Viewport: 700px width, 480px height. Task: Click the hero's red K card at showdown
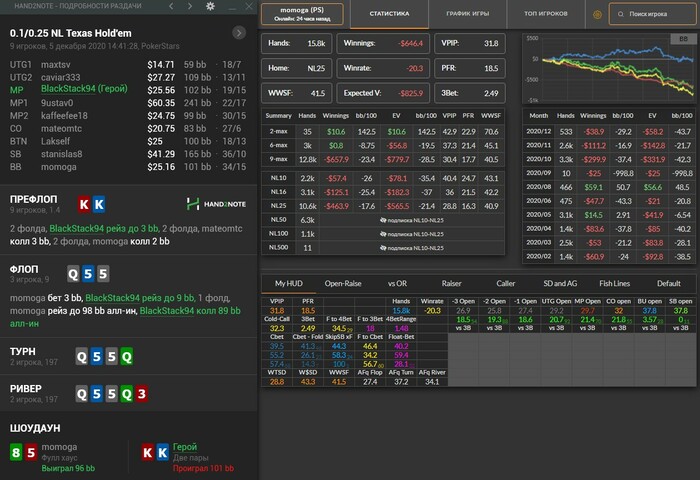pos(147,453)
